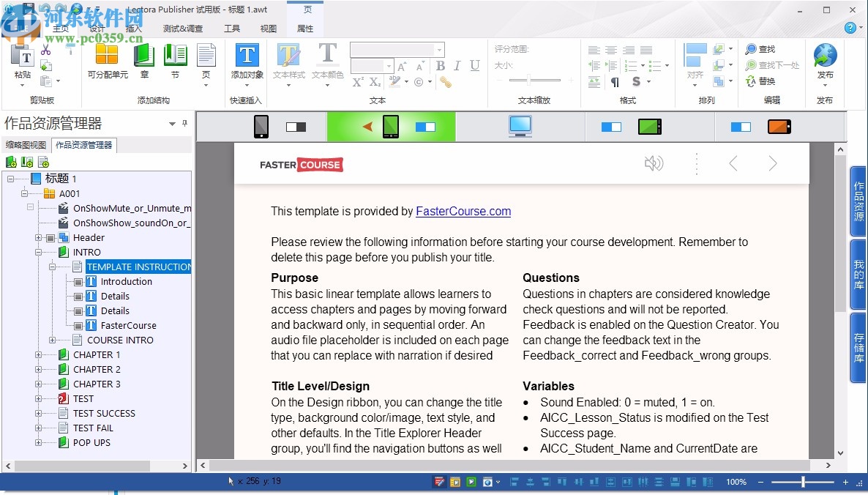Viewport: 868px width, 495px height.
Task: Select the desktop monitor view icon
Action: tap(520, 127)
